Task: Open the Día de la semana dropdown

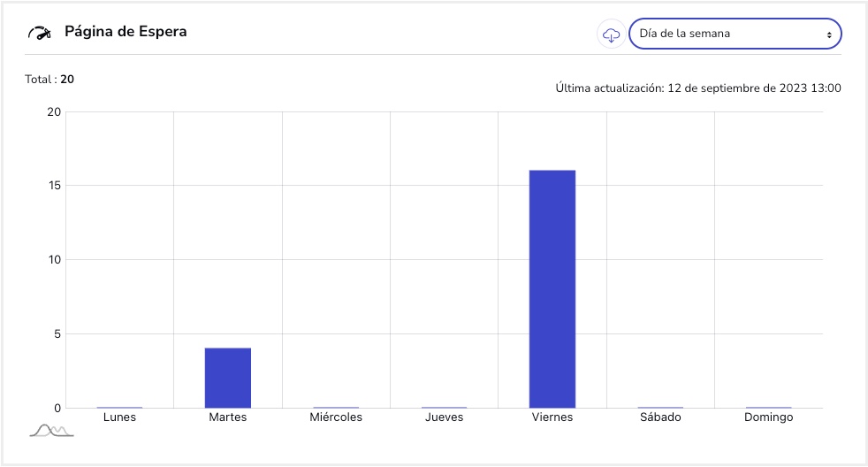Action: point(735,34)
